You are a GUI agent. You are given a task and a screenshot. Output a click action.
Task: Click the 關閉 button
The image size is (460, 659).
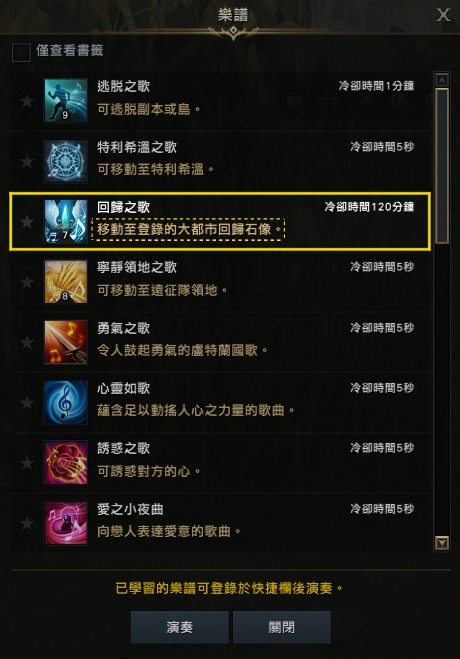(282, 627)
